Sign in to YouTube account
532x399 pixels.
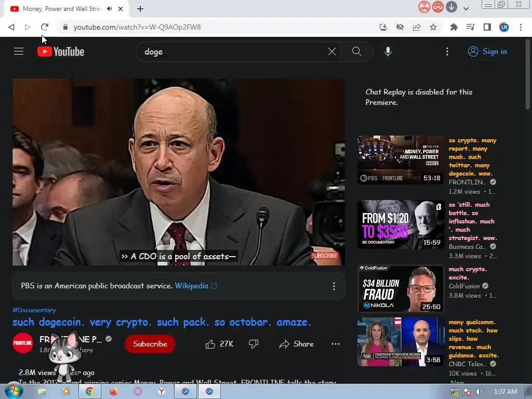487,51
